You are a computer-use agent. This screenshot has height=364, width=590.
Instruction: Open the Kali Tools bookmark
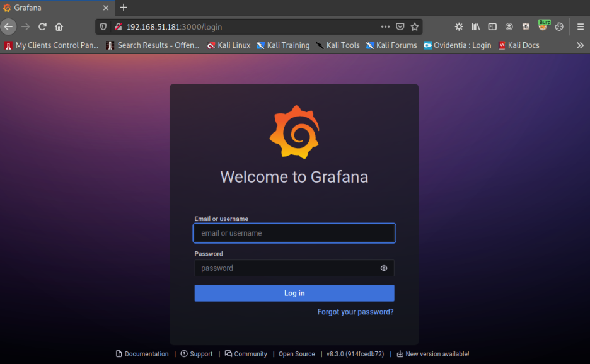[337, 45]
